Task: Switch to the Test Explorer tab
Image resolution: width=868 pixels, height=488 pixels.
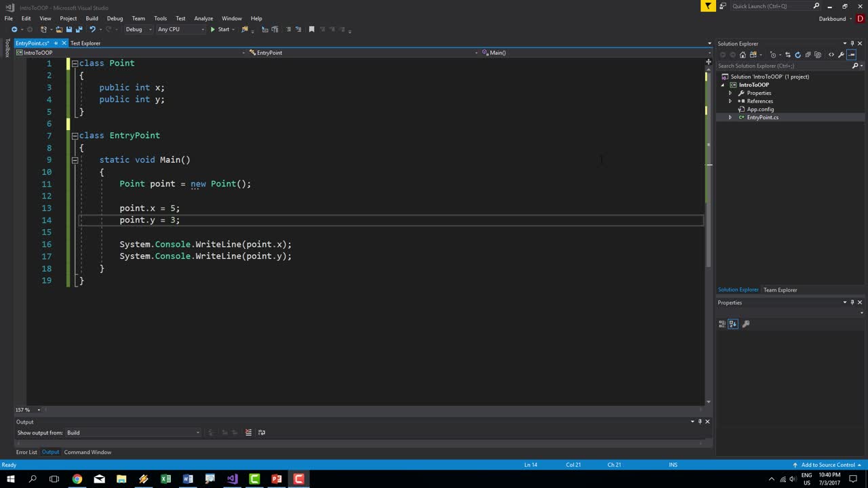Action: click(85, 43)
